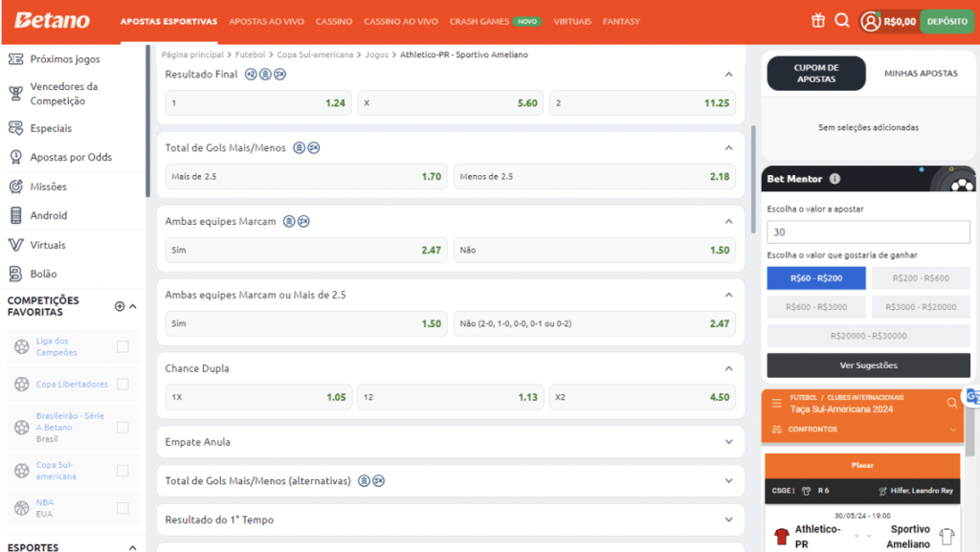Select the R$3000 - R$20000 win range
This screenshot has width=980, height=552.
tap(921, 306)
